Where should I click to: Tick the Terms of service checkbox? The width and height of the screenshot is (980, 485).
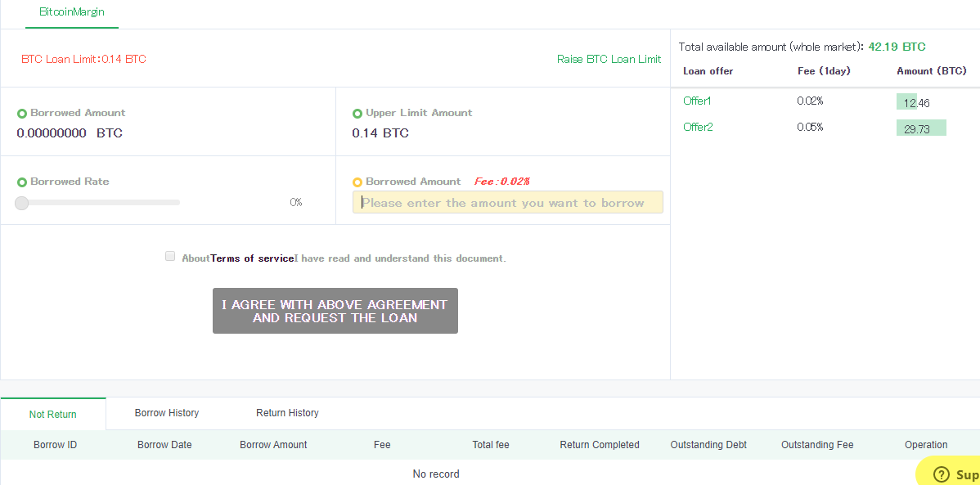pos(170,256)
